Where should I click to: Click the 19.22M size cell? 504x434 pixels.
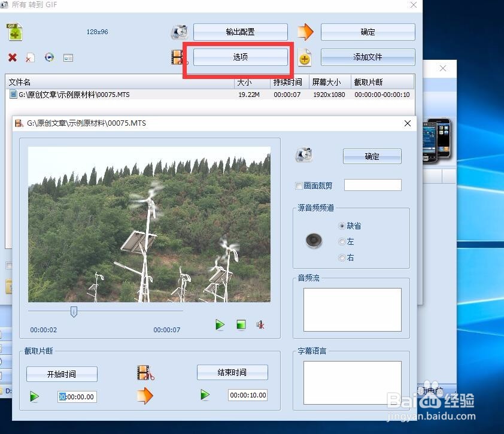(x=249, y=95)
